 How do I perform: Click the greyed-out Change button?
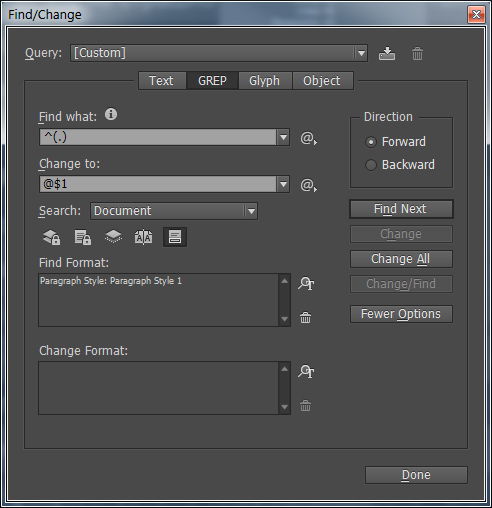point(401,234)
